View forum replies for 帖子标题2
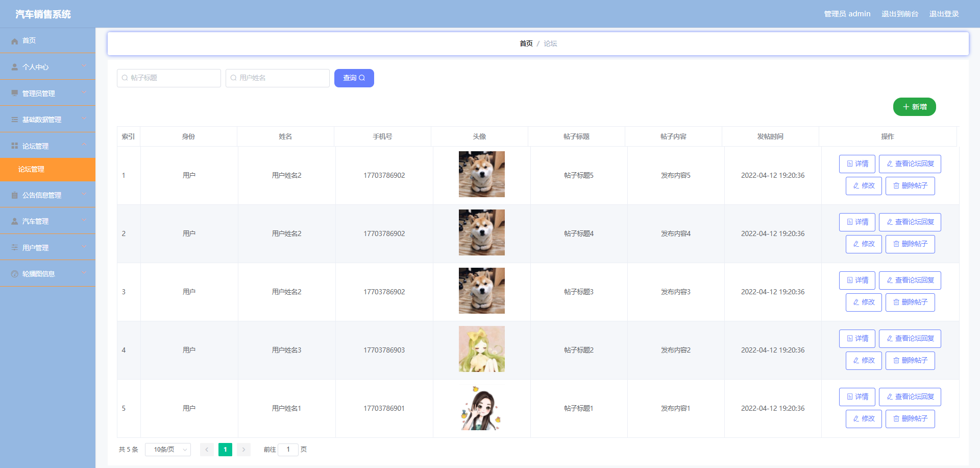The width and height of the screenshot is (980, 468). point(910,339)
